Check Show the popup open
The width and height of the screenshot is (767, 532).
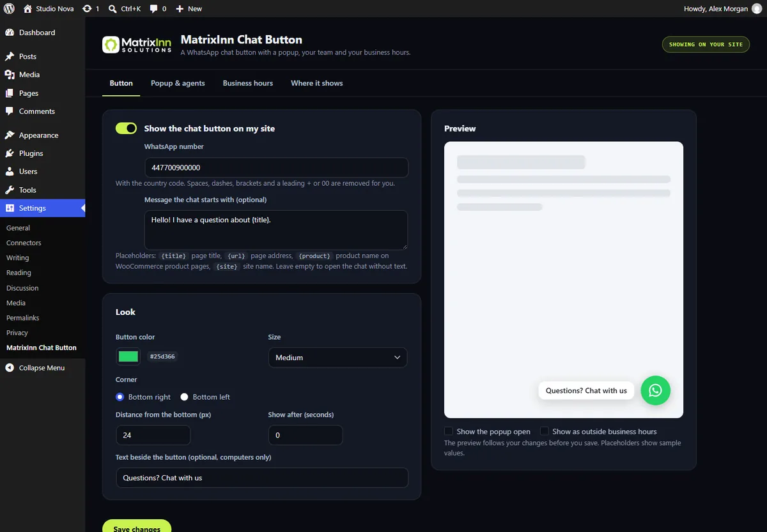tap(449, 431)
